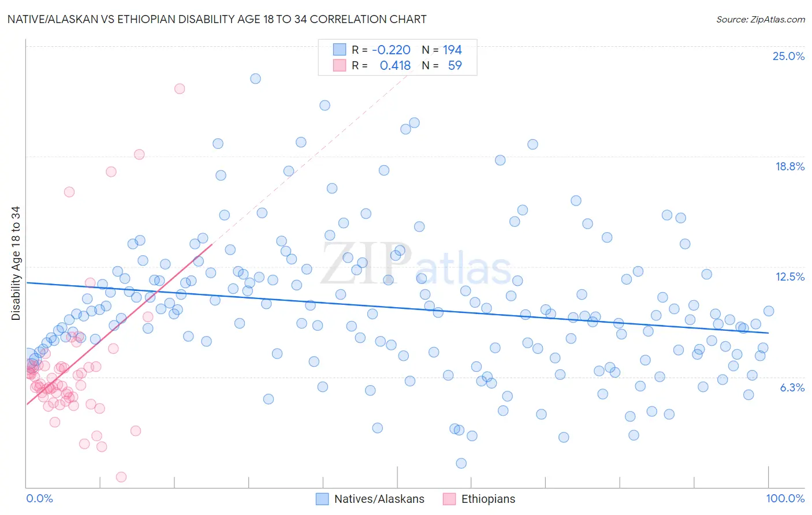Click the highest pink Ethiopian data point
This screenshot has width=812, height=515.
point(180,88)
